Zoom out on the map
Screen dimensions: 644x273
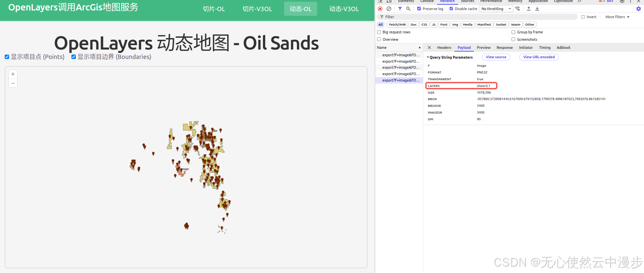(13, 83)
